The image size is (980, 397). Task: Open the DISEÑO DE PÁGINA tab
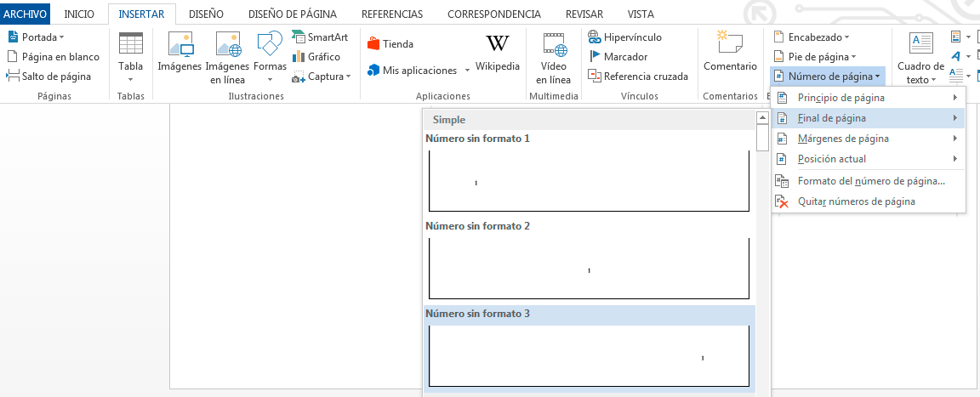293,14
